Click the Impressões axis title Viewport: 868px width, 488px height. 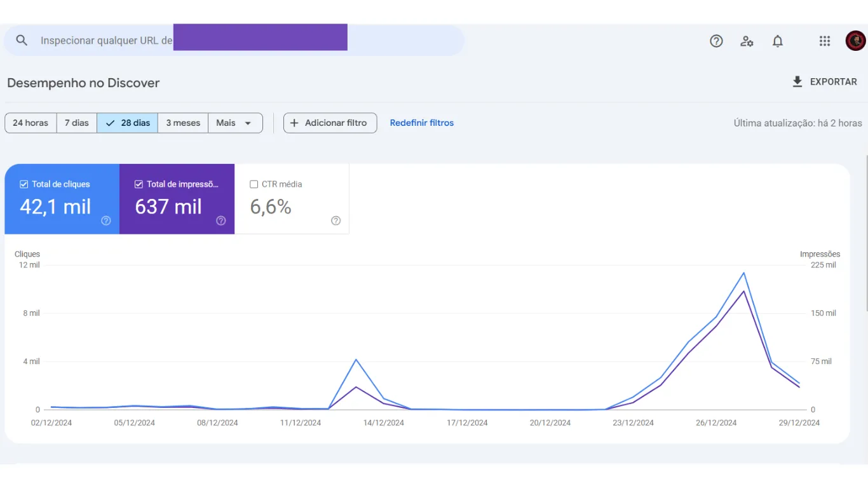(x=820, y=254)
